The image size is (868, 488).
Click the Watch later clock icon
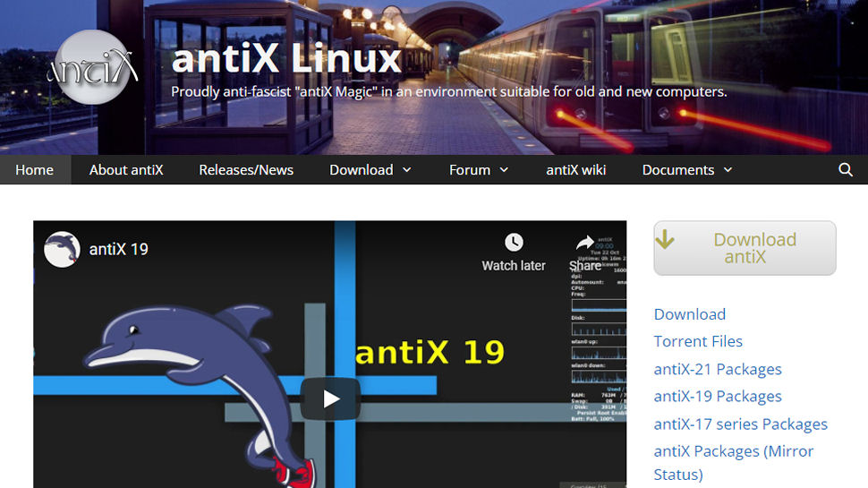click(514, 242)
